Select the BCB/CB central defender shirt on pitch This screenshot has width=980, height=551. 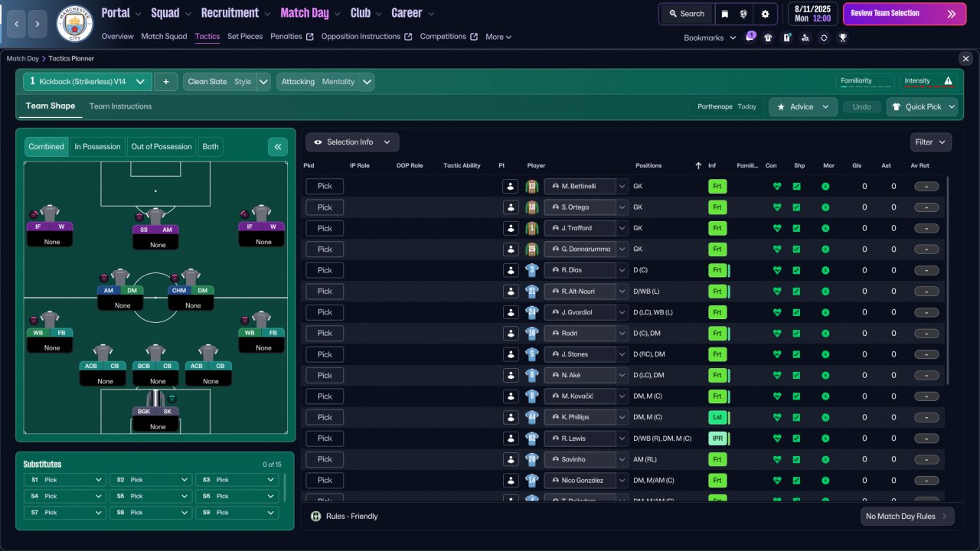point(155,352)
